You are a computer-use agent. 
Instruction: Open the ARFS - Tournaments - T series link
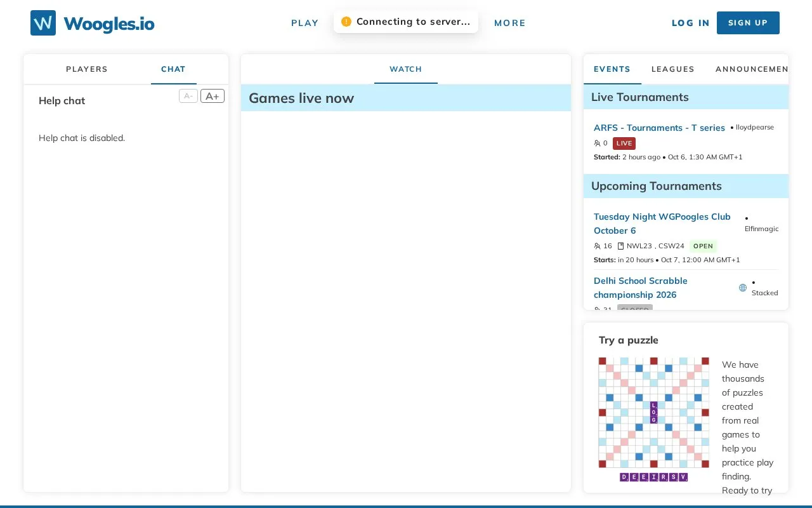click(659, 128)
